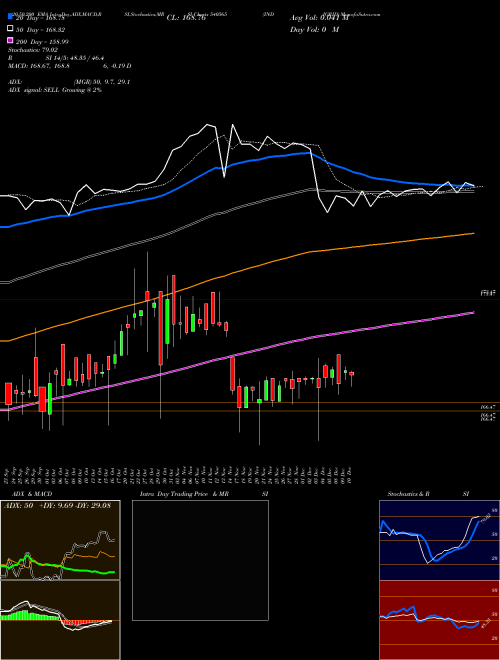
Task: Click the 'Day Vol: 0 M' label
Action: (x=314, y=30)
